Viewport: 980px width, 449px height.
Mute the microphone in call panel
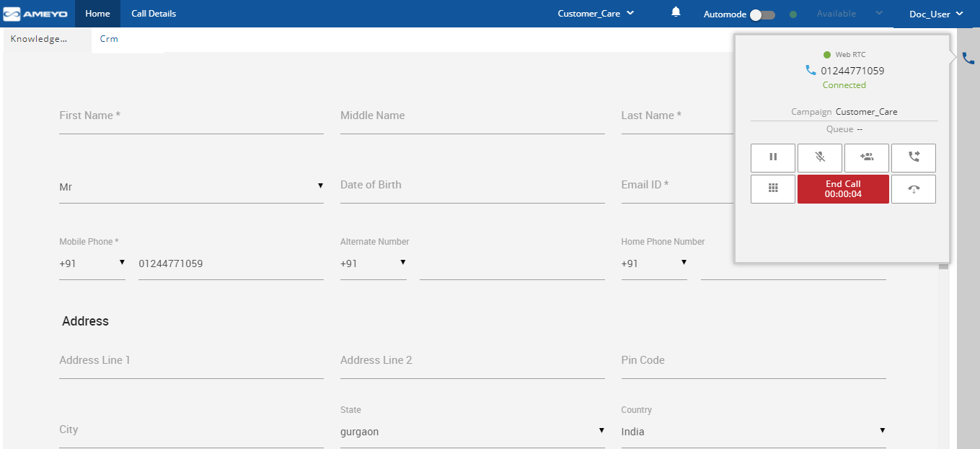[x=819, y=157]
